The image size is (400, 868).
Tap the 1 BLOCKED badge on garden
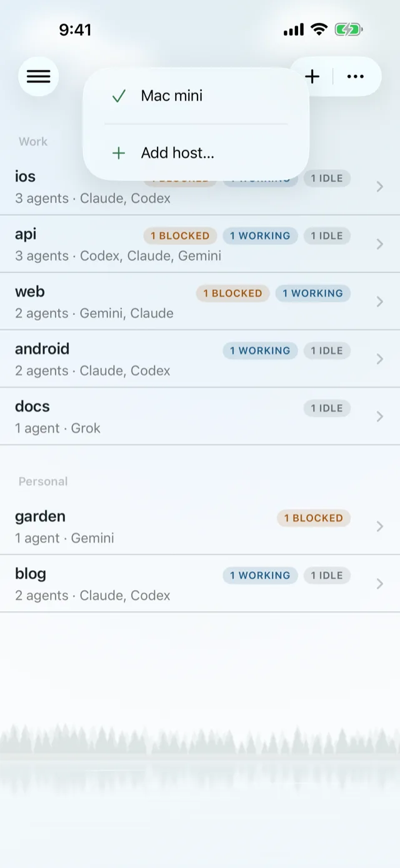click(314, 518)
